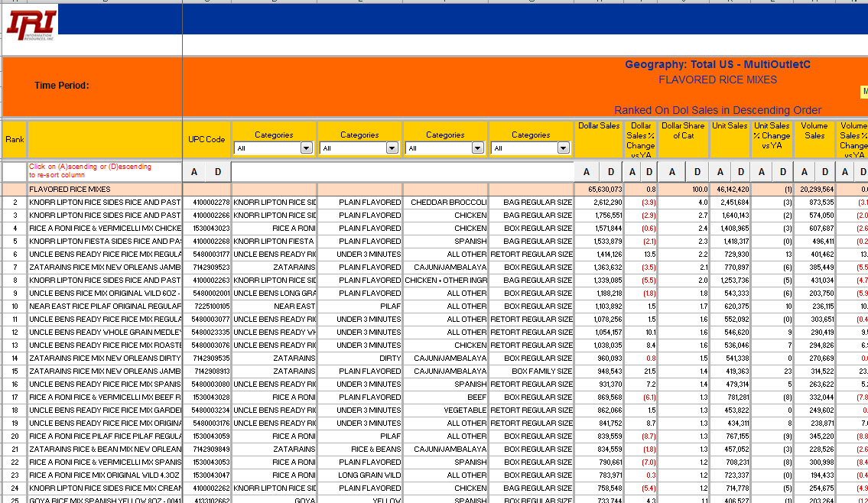This screenshot has height=503, width=868.
Task: Sort Dollar Sales % Change ascending (A)
Action: coord(632,172)
